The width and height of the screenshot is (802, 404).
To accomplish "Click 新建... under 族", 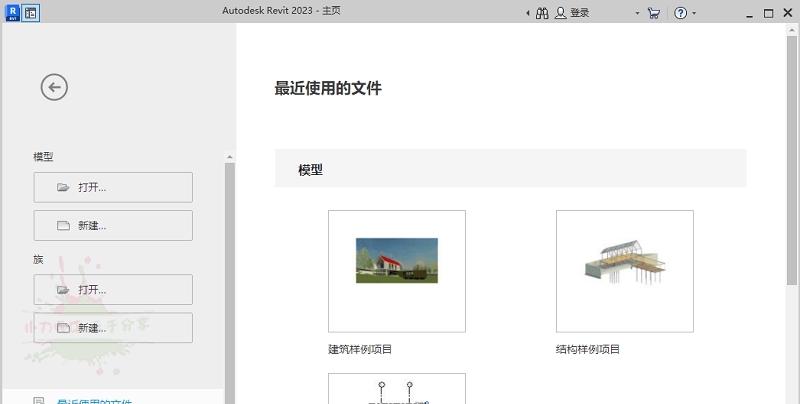I will [x=113, y=328].
